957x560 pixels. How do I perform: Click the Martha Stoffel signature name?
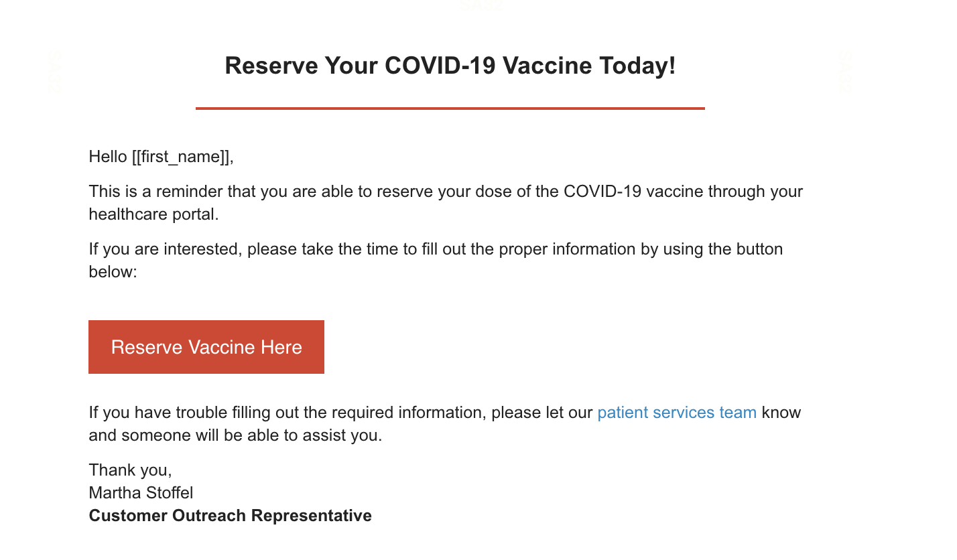(141, 493)
